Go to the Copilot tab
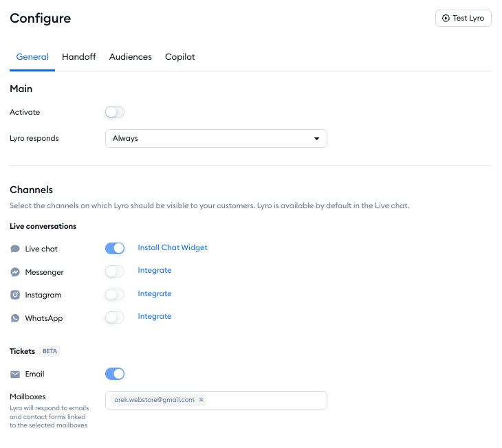This screenshot has width=502, height=448. pos(180,57)
